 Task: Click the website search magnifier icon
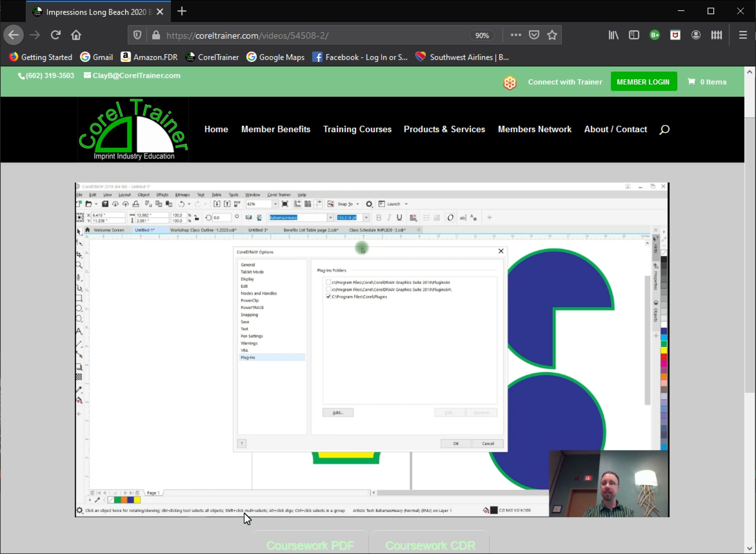pos(664,129)
